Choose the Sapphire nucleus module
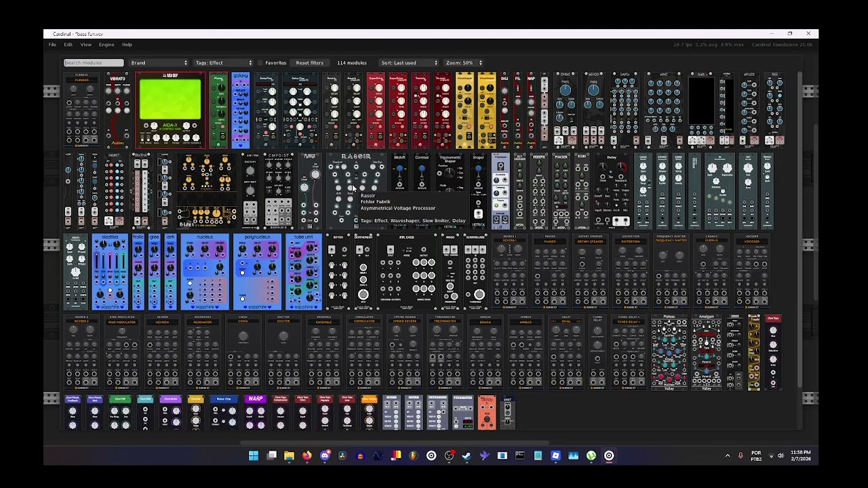Screen dimensions: 868x488 (x=205, y=272)
